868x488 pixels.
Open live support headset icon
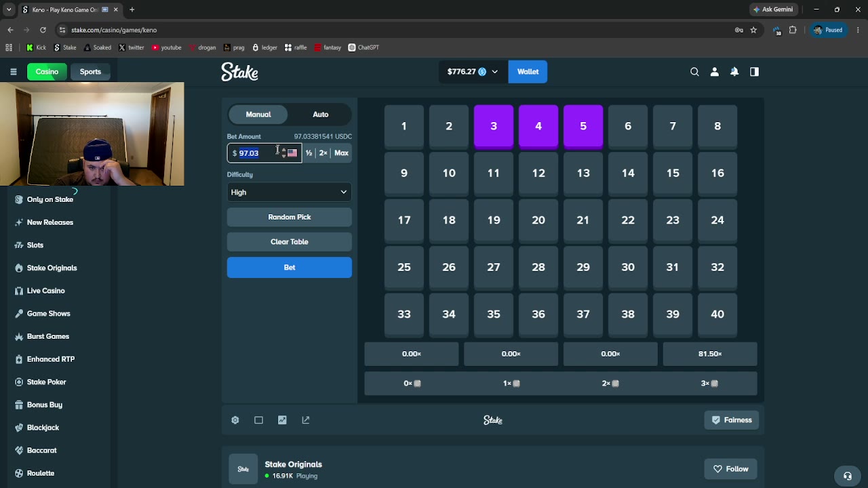(x=847, y=476)
